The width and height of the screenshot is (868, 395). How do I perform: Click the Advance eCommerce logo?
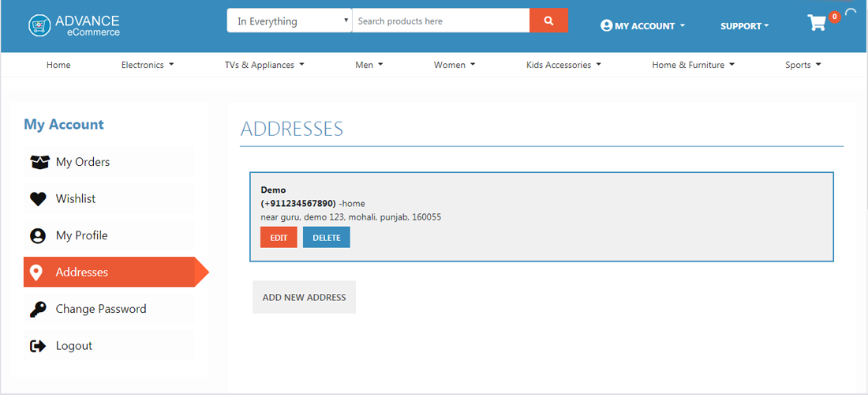tap(73, 25)
